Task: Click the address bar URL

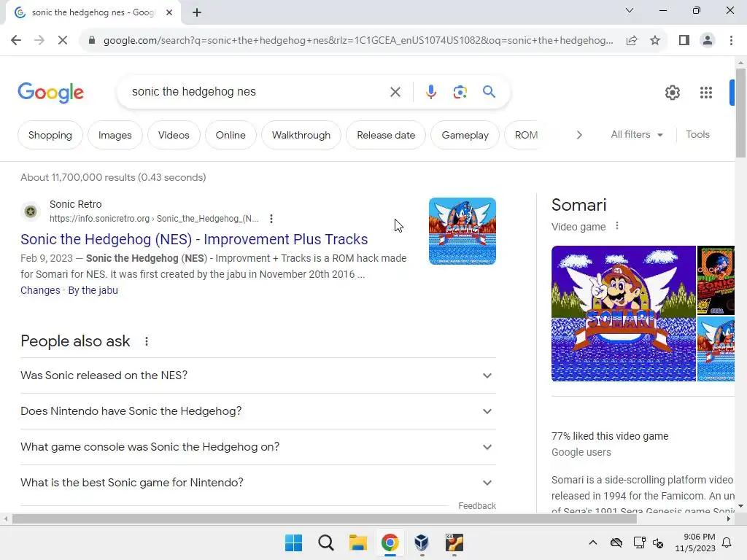Action: pos(358,41)
